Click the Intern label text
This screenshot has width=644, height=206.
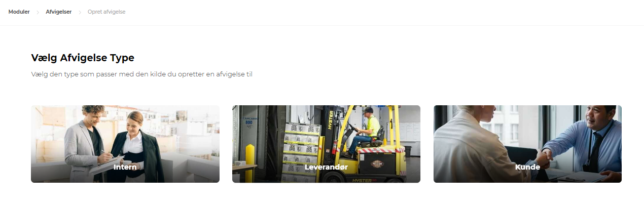125,167
